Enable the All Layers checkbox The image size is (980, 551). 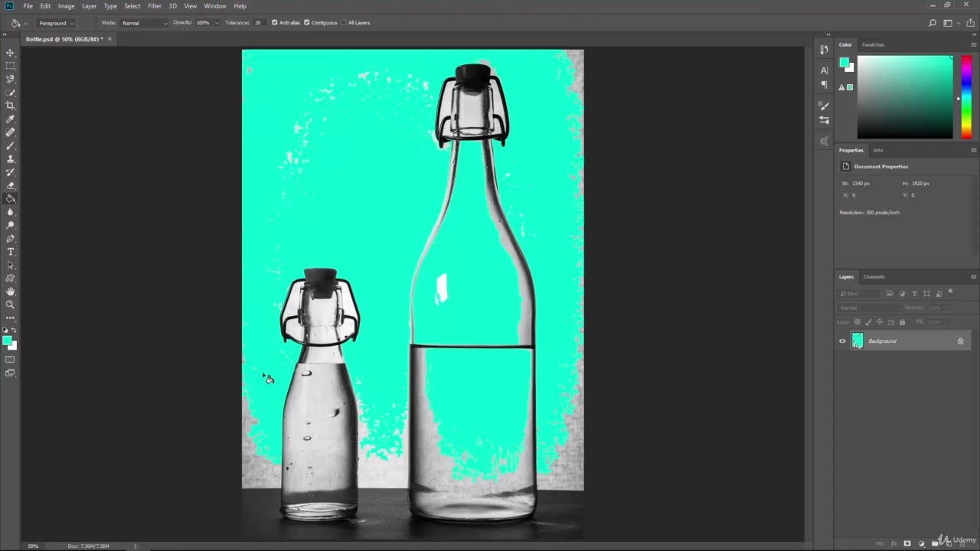344,23
